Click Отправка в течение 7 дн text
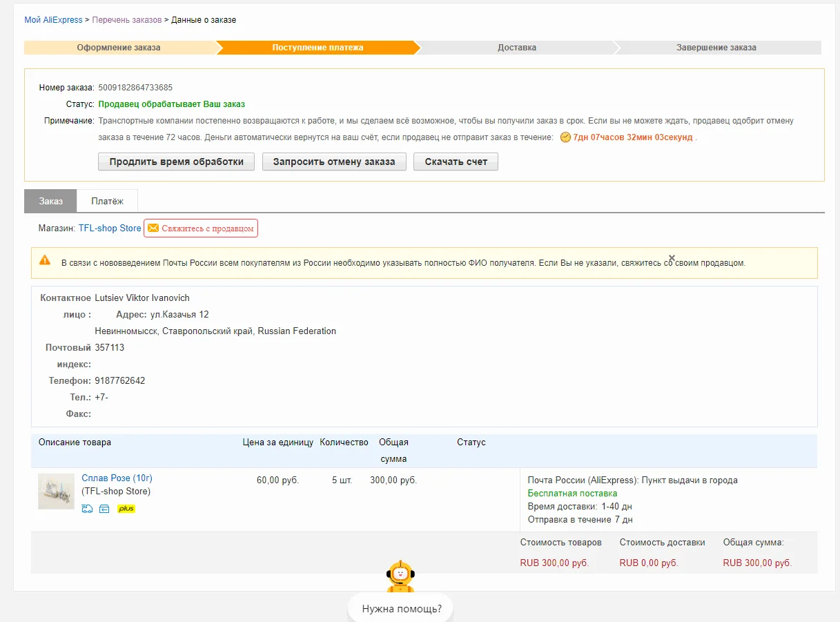 pyautogui.click(x=580, y=519)
